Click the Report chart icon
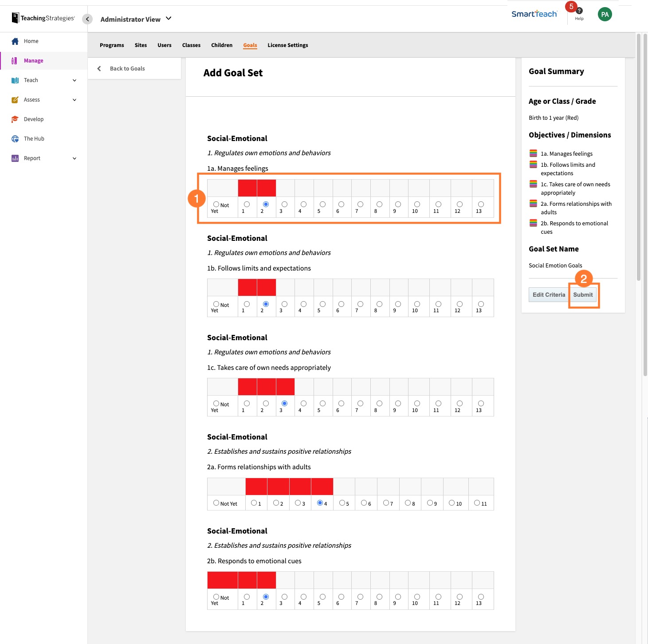Image resolution: width=648 pixels, height=644 pixels. point(15,158)
